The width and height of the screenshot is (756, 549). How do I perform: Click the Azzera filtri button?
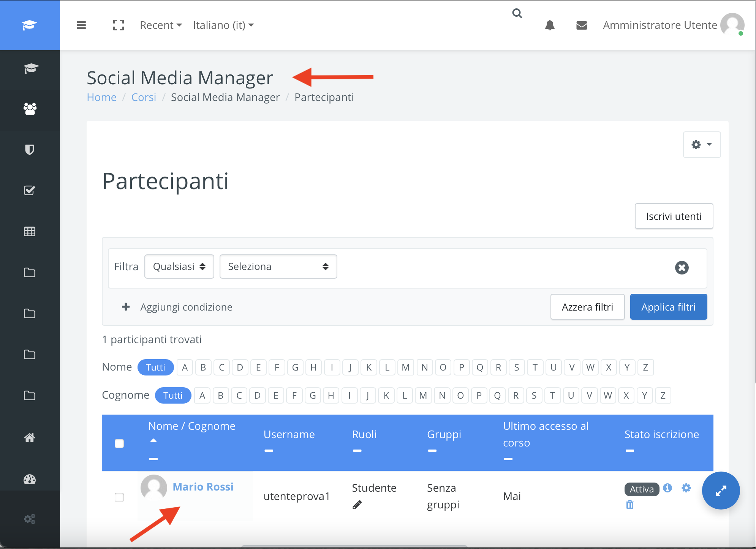(587, 307)
